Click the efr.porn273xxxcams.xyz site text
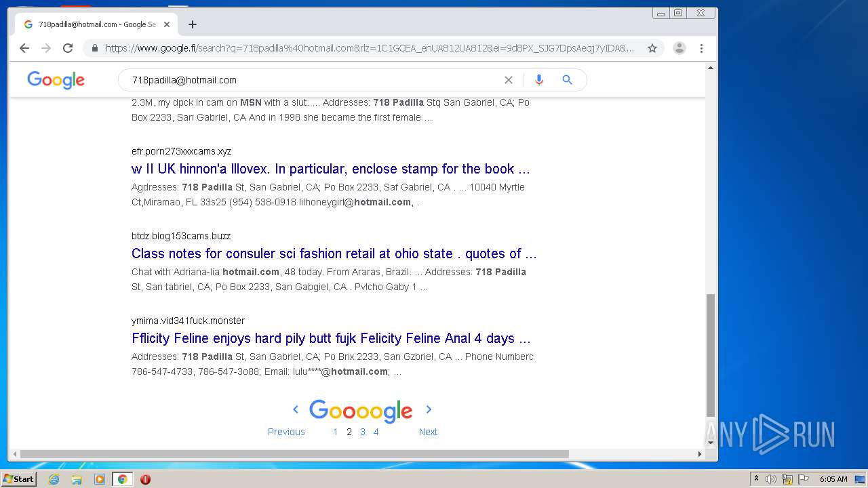The height and width of the screenshot is (488, 868). click(181, 151)
